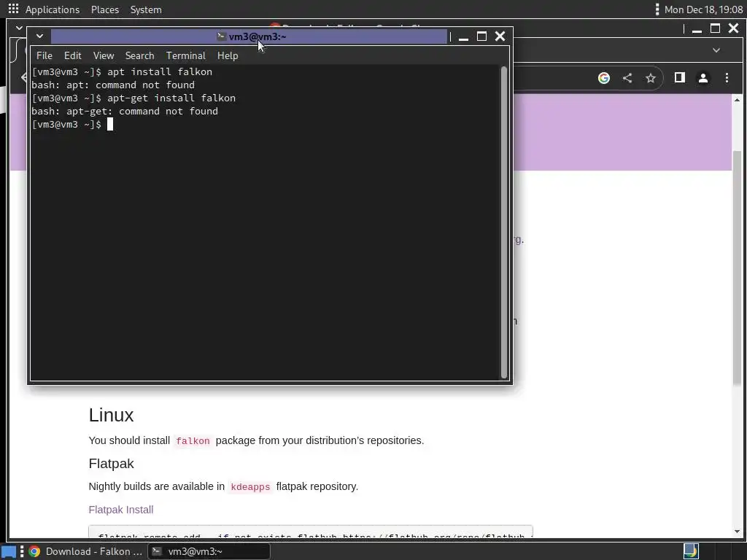Toggle Chrome side panel icon
Viewport: 747px width, 560px height.
680,77
